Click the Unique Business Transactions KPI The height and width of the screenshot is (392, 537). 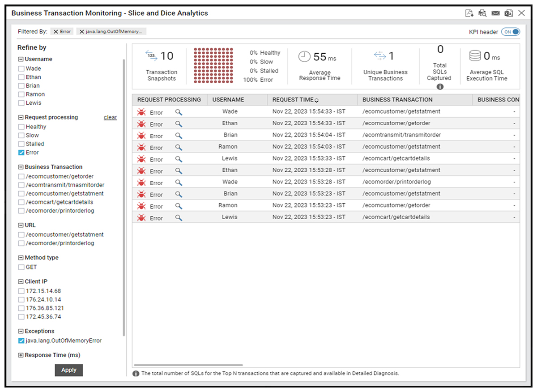385,65
